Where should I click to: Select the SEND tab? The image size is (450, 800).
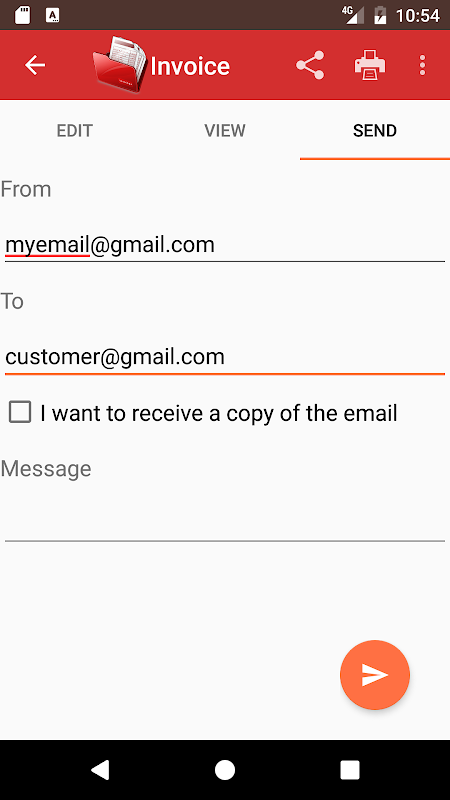pos(375,131)
